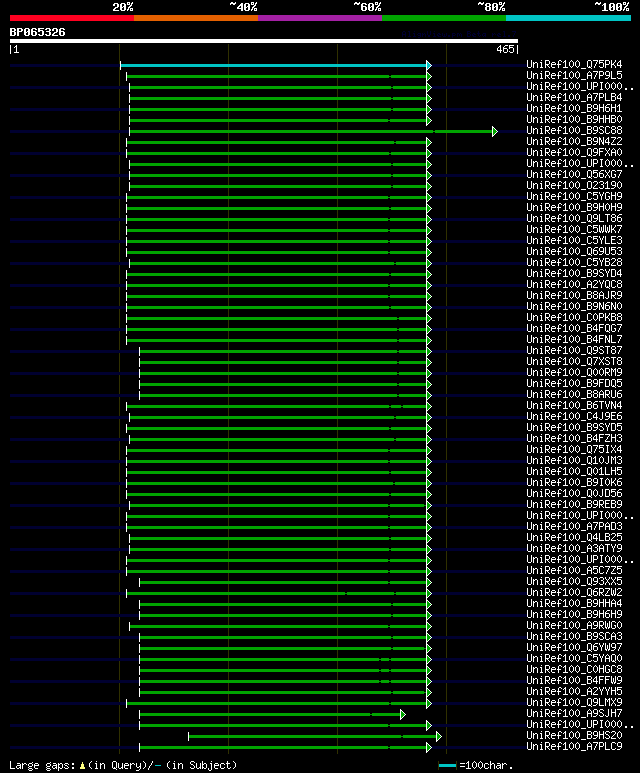Select the UniRef100_A3ATY9 label

pyautogui.click(x=574, y=548)
